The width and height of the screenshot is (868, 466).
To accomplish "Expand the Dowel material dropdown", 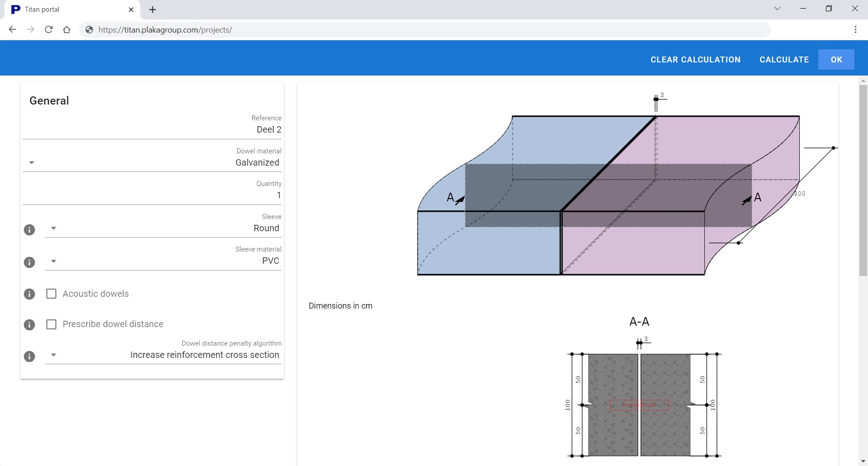I will coord(32,163).
